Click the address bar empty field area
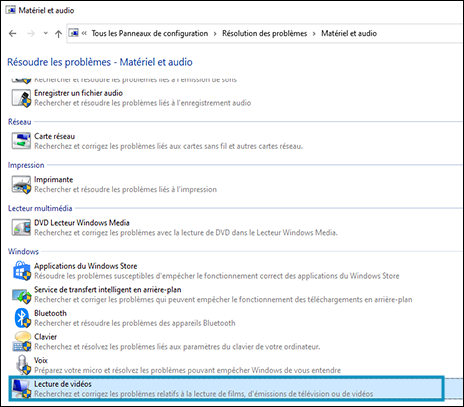The height and width of the screenshot is (407, 464). [420, 33]
